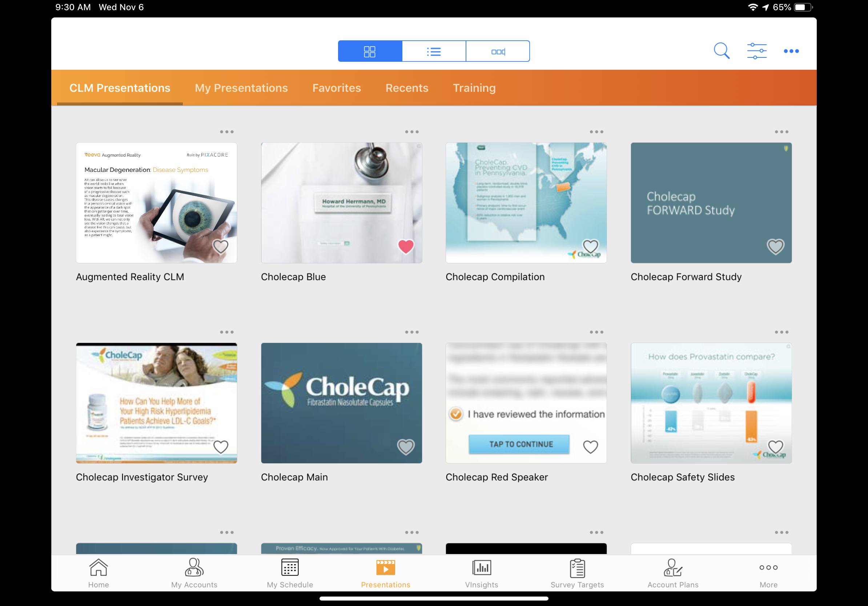Open Survey Targets checklist
This screenshot has width=868, height=606.
click(577, 573)
